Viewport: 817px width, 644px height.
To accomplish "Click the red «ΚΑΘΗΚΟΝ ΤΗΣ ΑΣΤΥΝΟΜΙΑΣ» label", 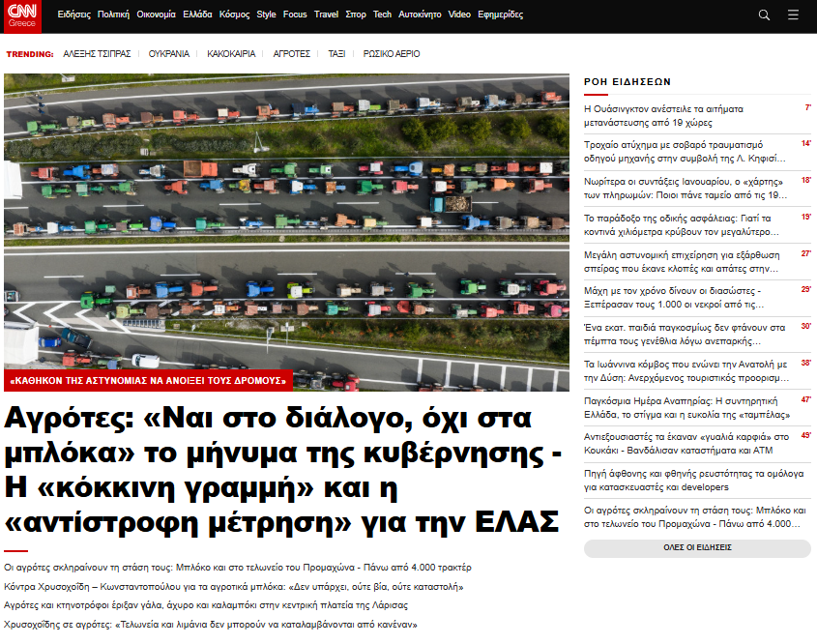I will (147, 381).
